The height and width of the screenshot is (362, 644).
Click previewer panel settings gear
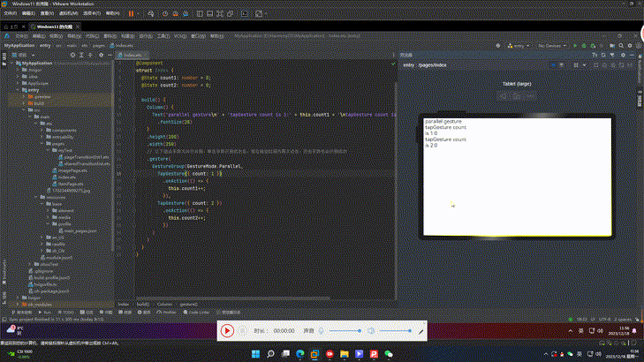(623, 55)
